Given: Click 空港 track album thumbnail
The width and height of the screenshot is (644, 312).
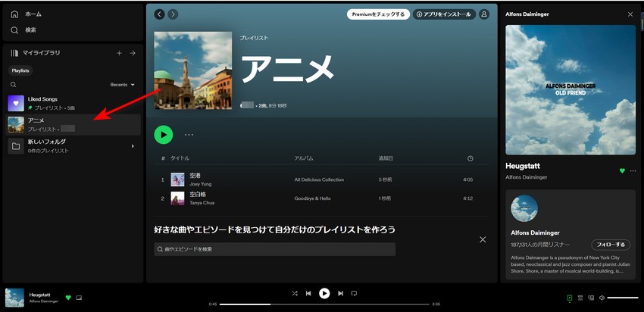Looking at the screenshot, I should pos(177,179).
